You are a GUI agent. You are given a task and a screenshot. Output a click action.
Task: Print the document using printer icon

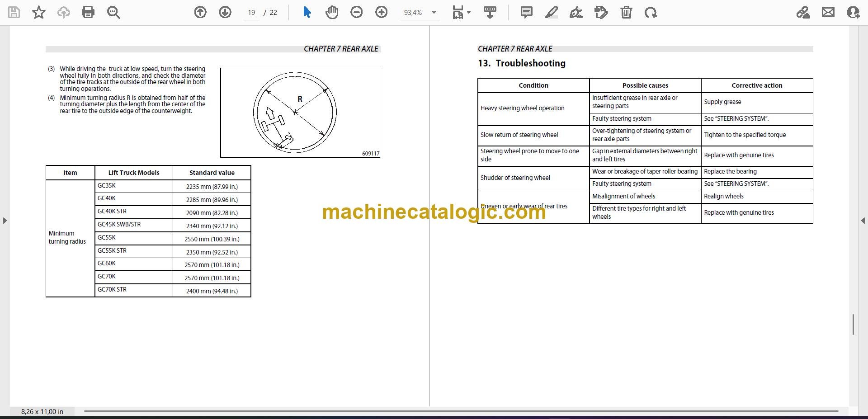tap(88, 12)
